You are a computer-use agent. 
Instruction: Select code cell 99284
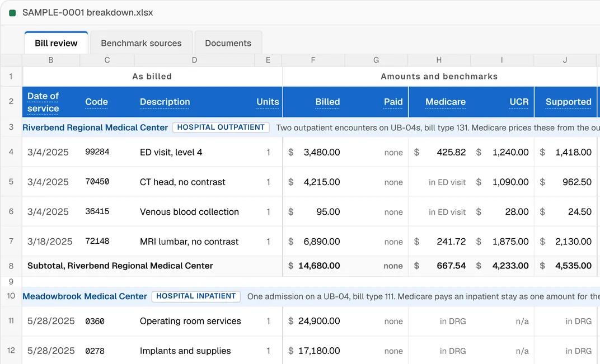coord(97,152)
